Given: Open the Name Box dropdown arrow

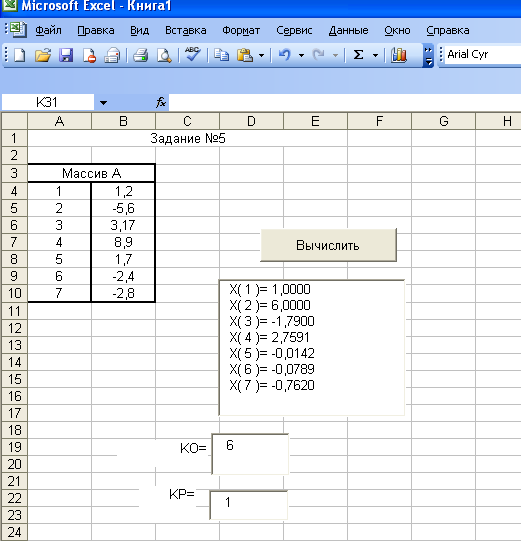Looking at the screenshot, I should [103, 102].
